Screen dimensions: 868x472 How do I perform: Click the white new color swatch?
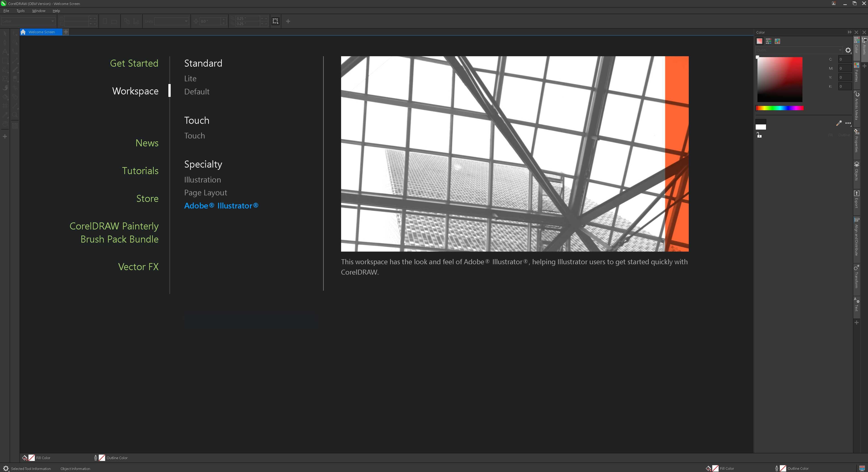760,127
